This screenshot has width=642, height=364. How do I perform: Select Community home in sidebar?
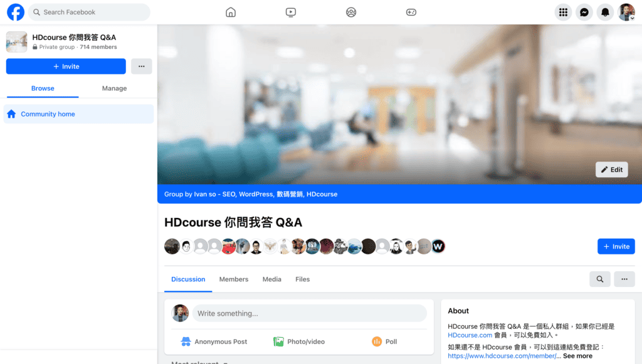[x=78, y=114]
